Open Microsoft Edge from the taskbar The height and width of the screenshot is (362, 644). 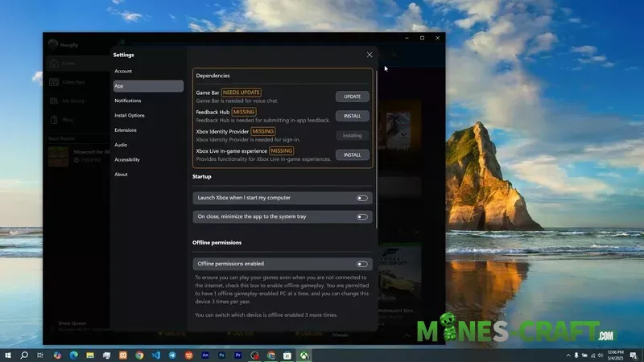[x=73, y=355]
